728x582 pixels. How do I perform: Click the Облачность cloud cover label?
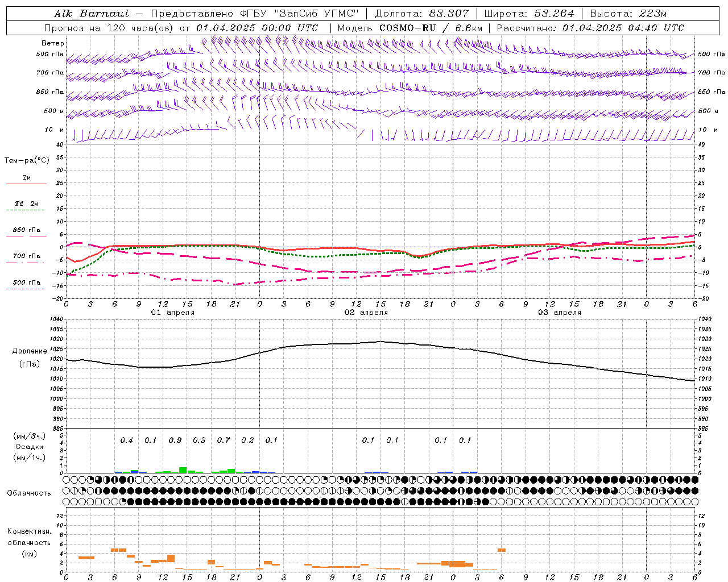pyautogui.click(x=29, y=493)
